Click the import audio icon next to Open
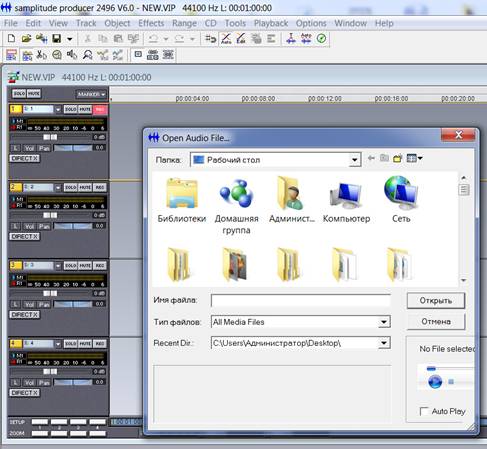 [42, 39]
